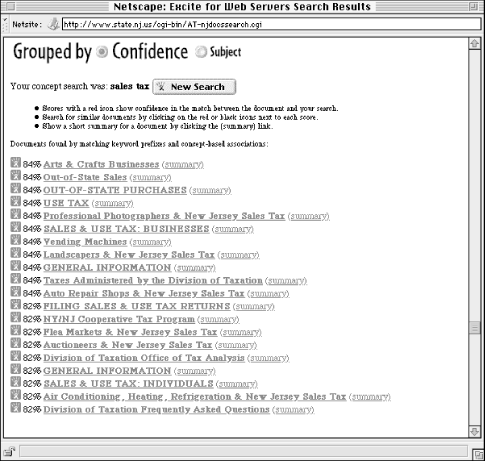Click the New Search button
This screenshot has height=461, width=485.
click(194, 87)
